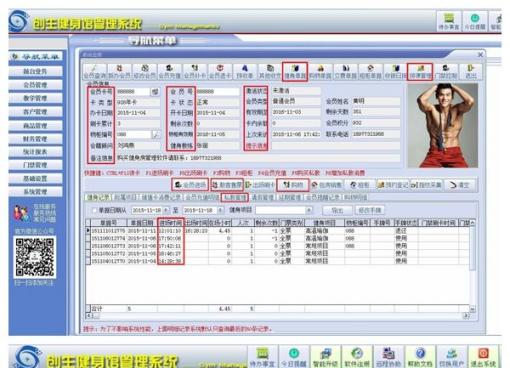
Task: Select the table row with time 12:01:10
Action: [278, 230]
